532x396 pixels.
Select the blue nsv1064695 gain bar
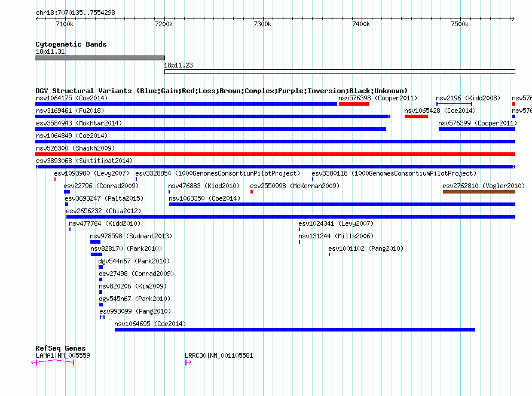click(295, 330)
